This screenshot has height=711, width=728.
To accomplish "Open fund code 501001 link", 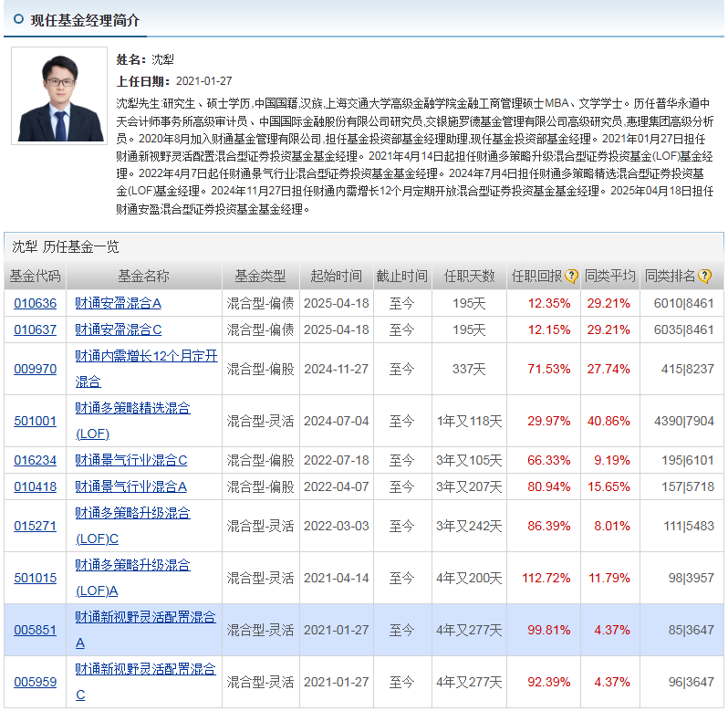I will tap(36, 421).
